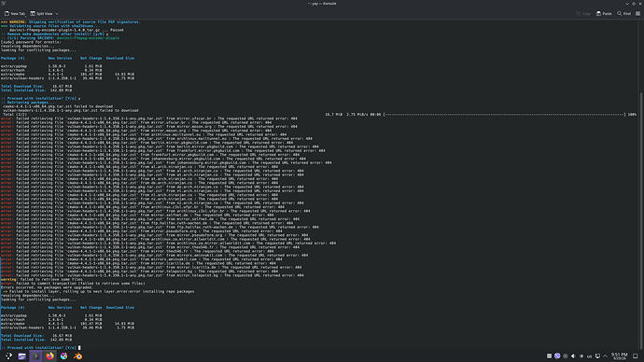The height and width of the screenshot is (362, 644).
Task: Click the show desktop button
Action: [x=636, y=356]
